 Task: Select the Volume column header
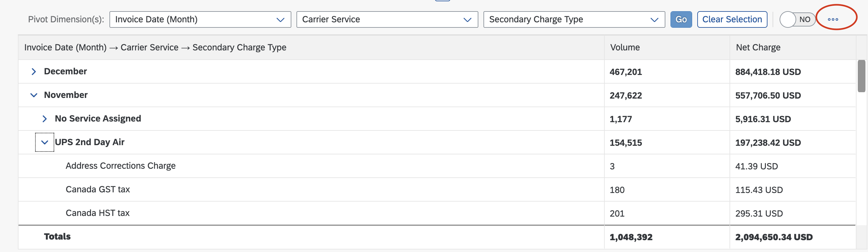coord(625,48)
